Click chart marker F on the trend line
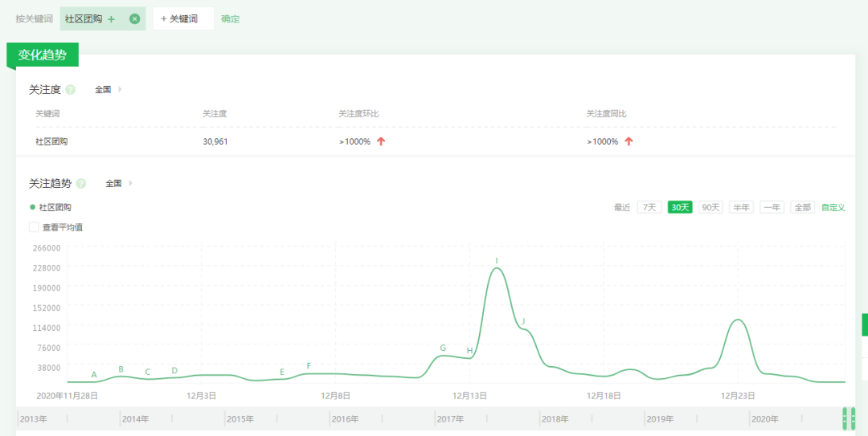868x436 pixels. click(x=309, y=365)
